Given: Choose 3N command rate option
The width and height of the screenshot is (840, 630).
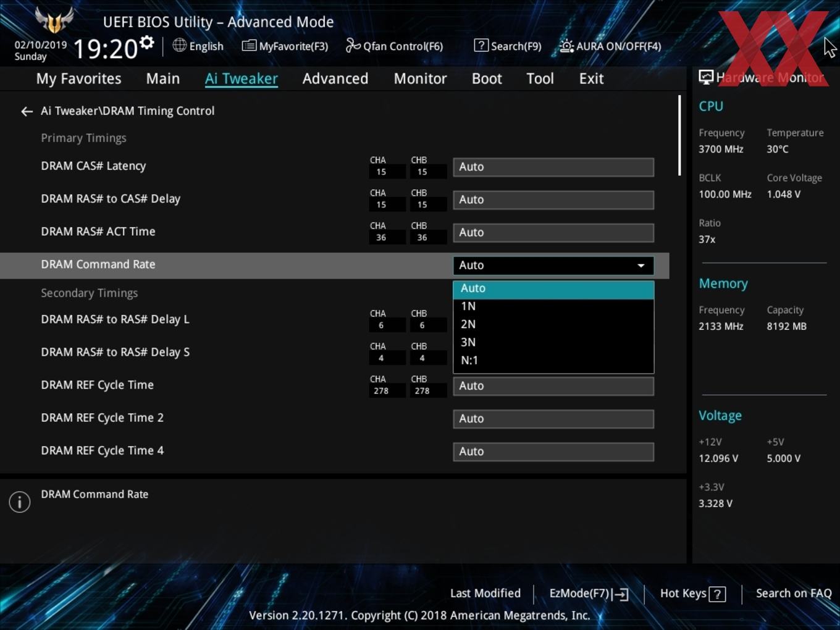Looking at the screenshot, I should 553,342.
